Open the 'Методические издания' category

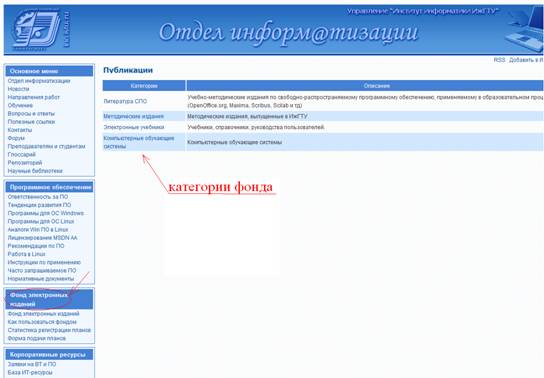tap(134, 116)
